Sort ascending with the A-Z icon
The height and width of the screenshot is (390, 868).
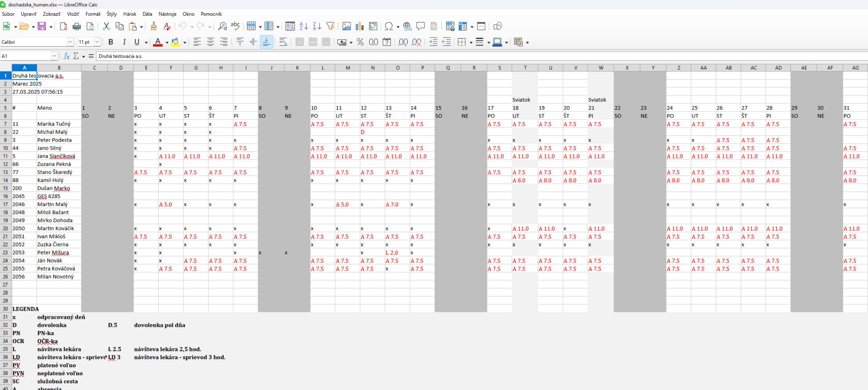tap(303, 26)
